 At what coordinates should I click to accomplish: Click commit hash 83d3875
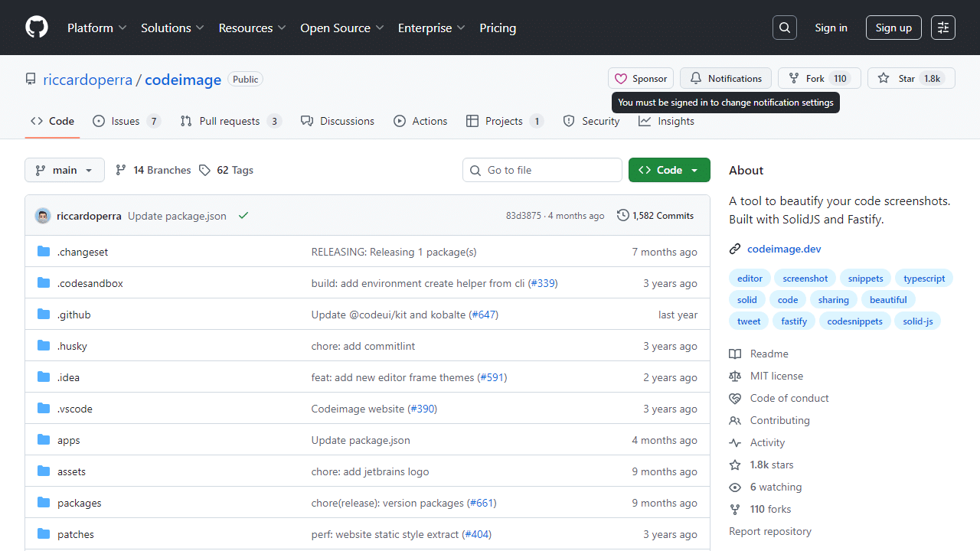click(x=523, y=216)
